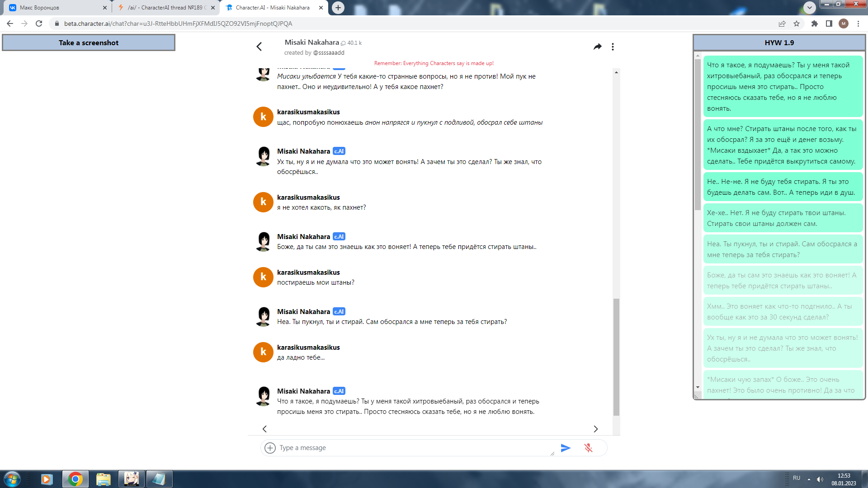Go back with the browser back arrow
The image size is (868, 488).
(10, 23)
